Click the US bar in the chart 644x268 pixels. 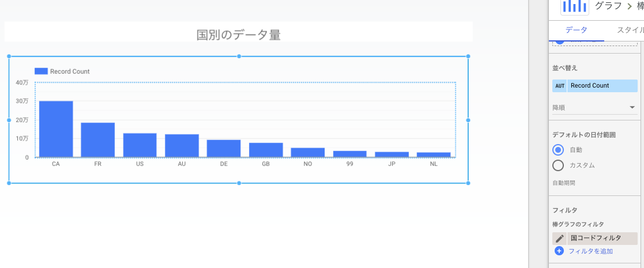tap(140, 145)
